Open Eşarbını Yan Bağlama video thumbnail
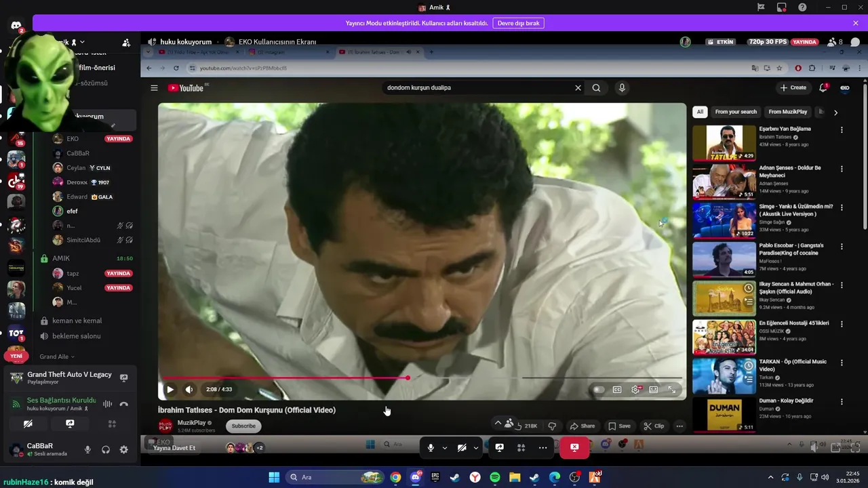Screen dimensions: 868x488 point(724,143)
